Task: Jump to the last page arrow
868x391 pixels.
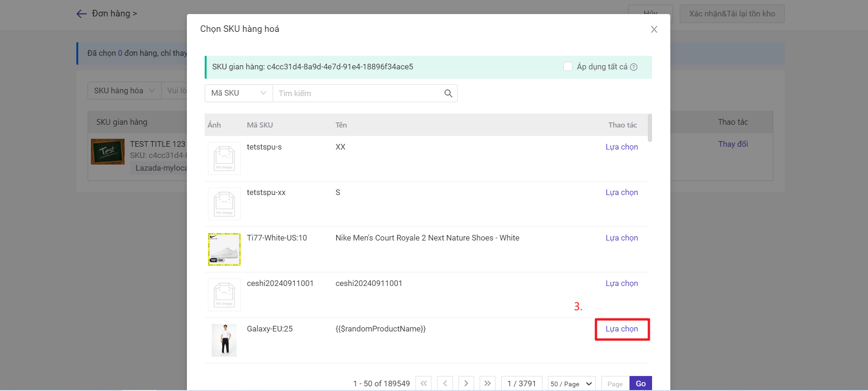Action: (x=488, y=383)
